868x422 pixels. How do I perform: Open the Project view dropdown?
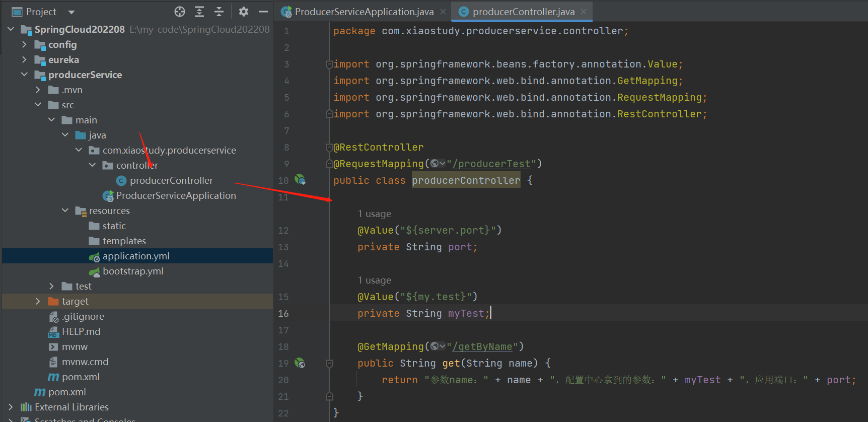point(71,12)
